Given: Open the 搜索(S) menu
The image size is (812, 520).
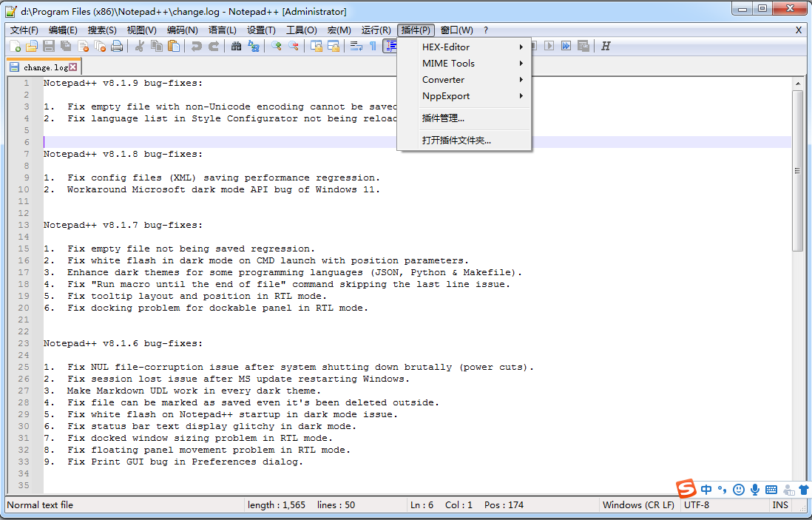Looking at the screenshot, I should 102,30.
